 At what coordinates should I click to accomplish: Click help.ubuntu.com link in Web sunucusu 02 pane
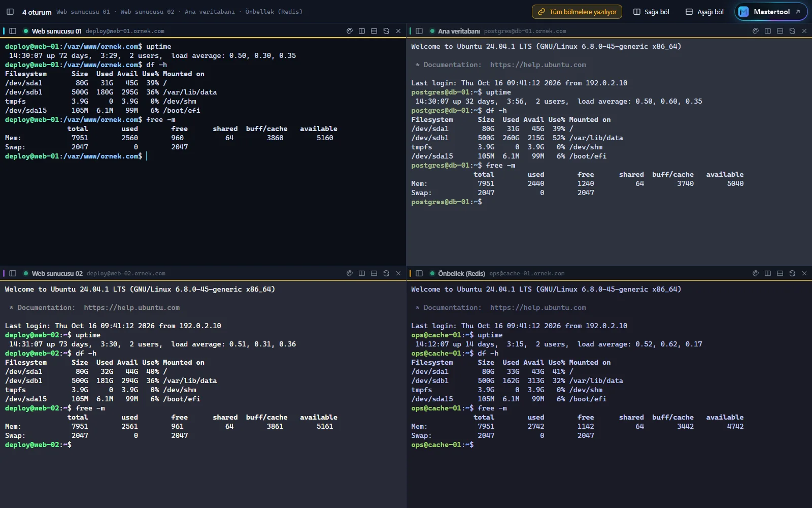(x=131, y=307)
